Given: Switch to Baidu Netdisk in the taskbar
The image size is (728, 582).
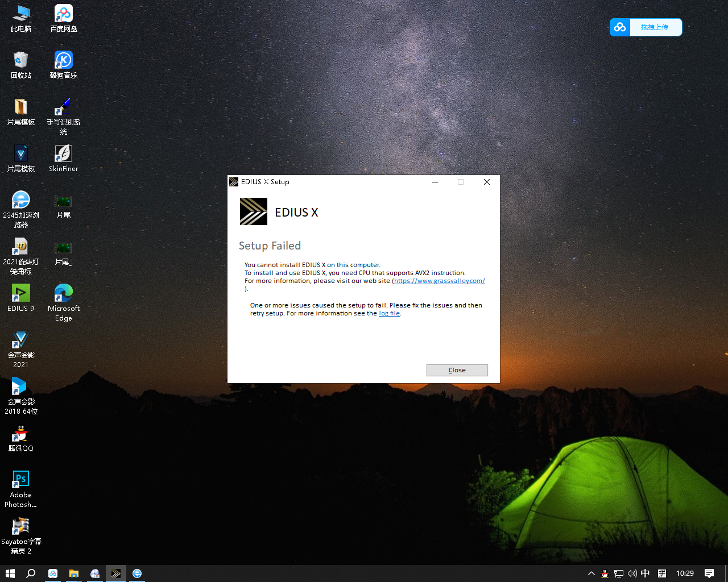Looking at the screenshot, I should pyautogui.click(x=53, y=573).
